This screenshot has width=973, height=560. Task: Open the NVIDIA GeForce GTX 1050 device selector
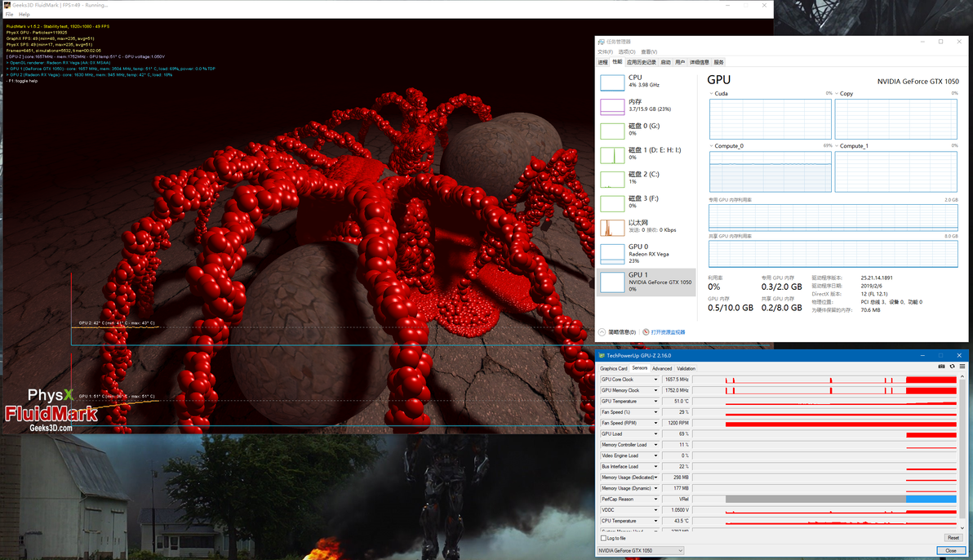(x=640, y=551)
